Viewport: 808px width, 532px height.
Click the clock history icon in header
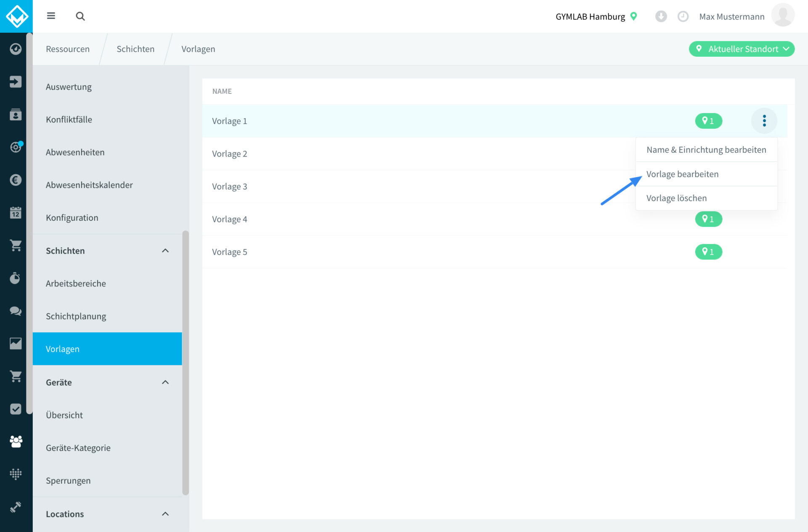[x=683, y=16]
